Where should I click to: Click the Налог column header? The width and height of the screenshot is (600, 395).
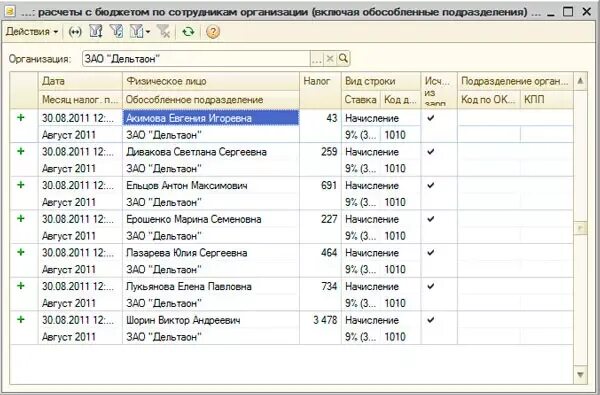pyautogui.click(x=320, y=90)
